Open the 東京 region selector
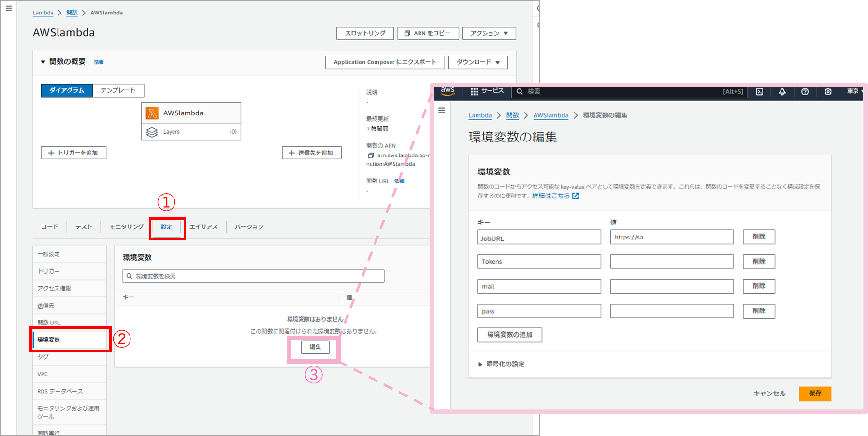The image size is (868, 436). [854, 91]
